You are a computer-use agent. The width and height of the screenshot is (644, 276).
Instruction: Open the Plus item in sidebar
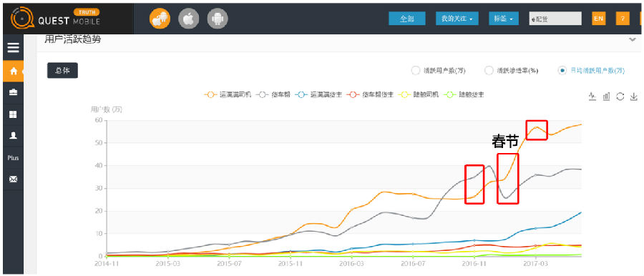(x=13, y=158)
